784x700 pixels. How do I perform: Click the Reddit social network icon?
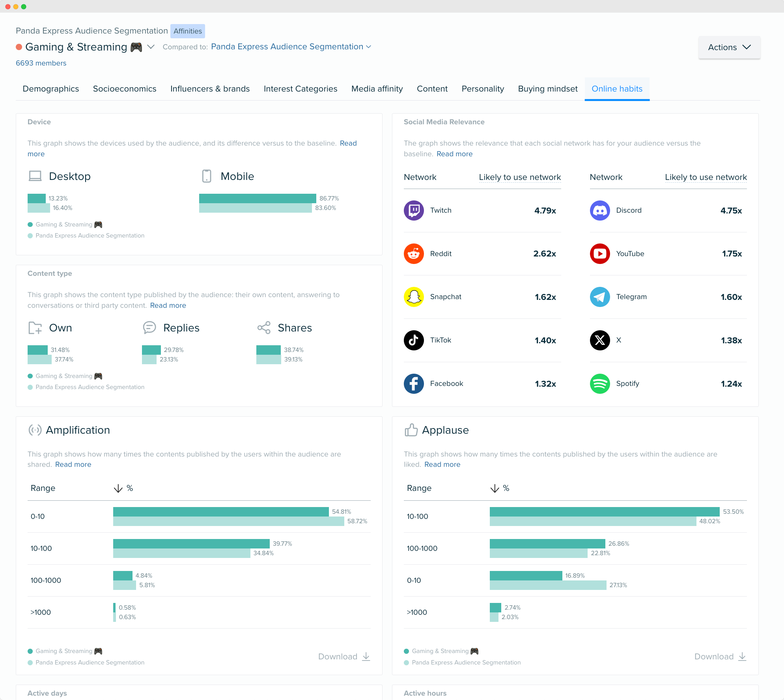(413, 253)
